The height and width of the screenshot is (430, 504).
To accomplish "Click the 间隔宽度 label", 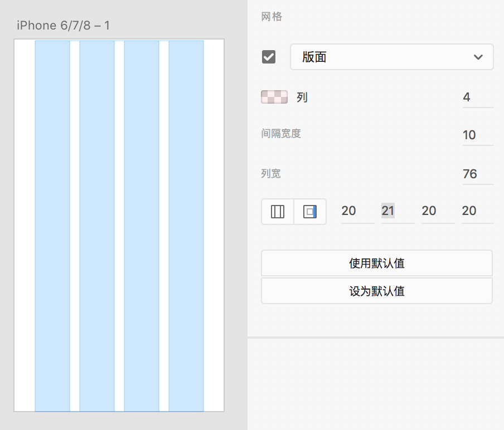I will pos(281,134).
